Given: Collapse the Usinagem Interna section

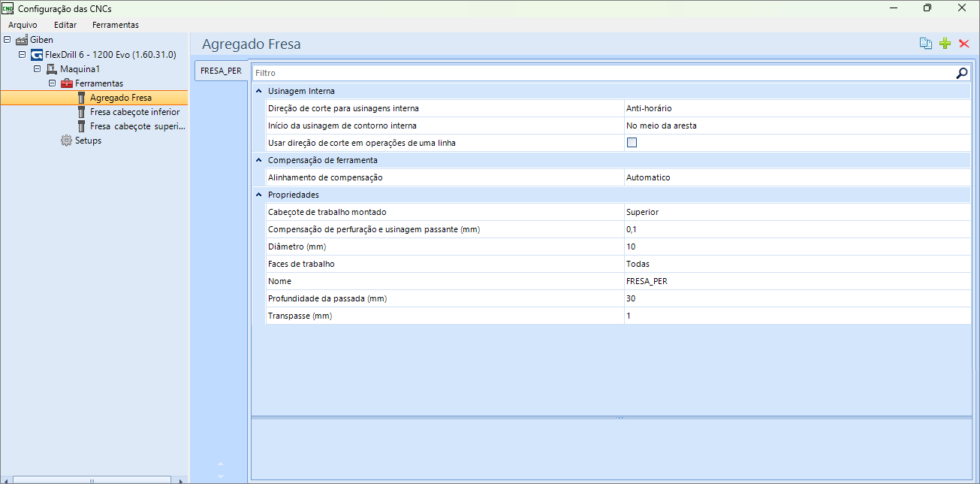Looking at the screenshot, I should [258, 91].
